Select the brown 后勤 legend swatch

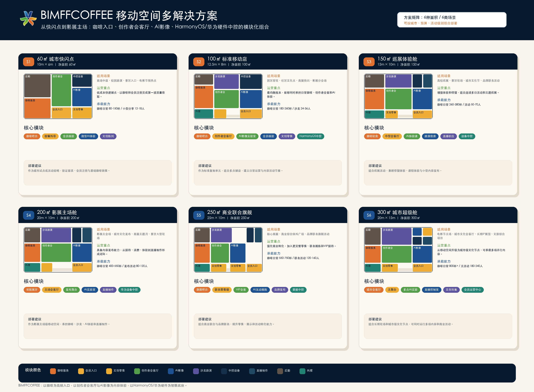pyautogui.click(x=280, y=371)
